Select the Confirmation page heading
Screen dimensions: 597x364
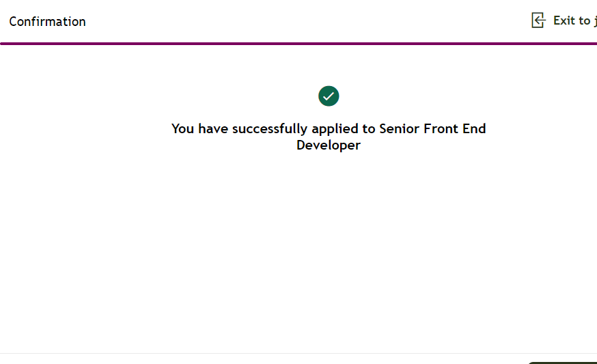[x=48, y=22]
